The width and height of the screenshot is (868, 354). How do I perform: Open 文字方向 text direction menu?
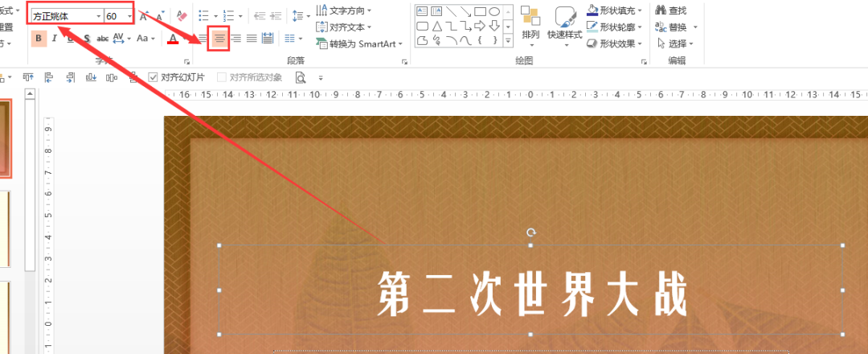[x=344, y=10]
